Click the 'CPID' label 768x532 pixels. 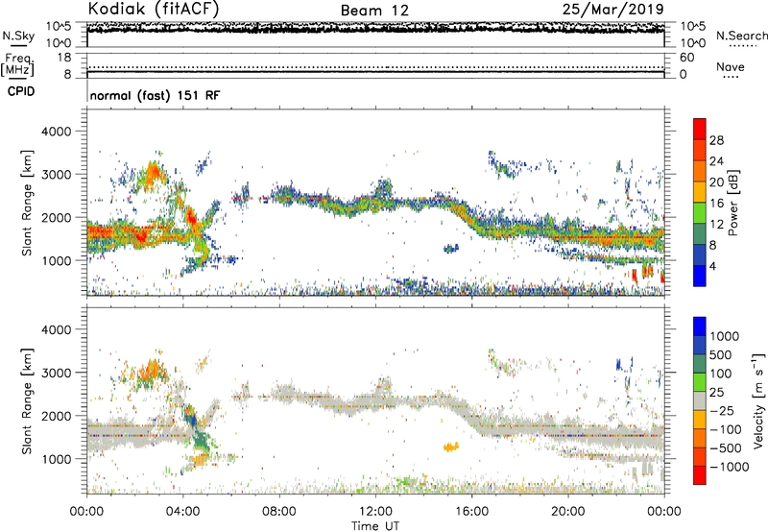pyautogui.click(x=21, y=91)
